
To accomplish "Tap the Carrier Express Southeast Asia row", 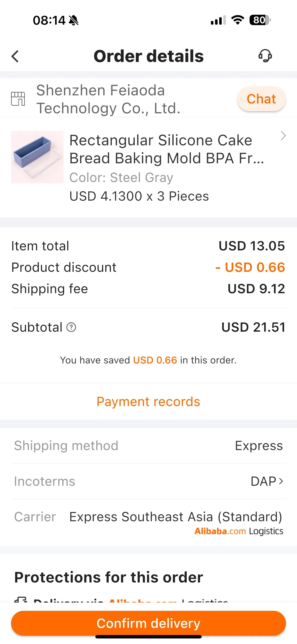I will click(x=175, y=517).
